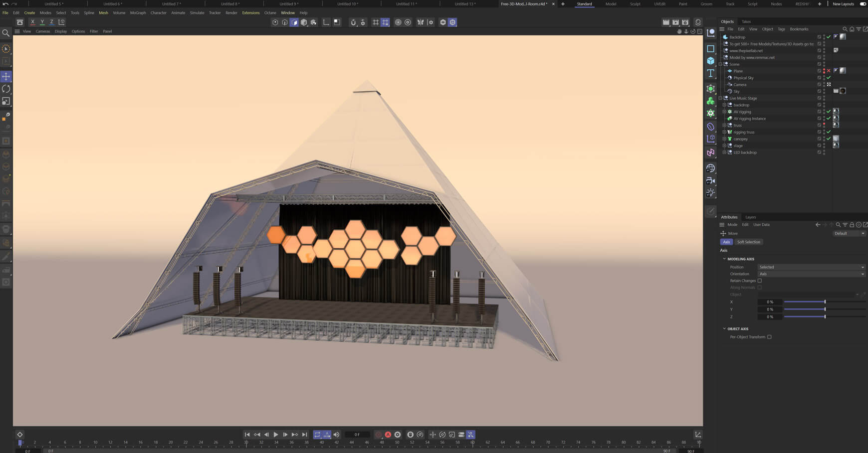Collapse the MODELING AXIS section

click(724, 259)
